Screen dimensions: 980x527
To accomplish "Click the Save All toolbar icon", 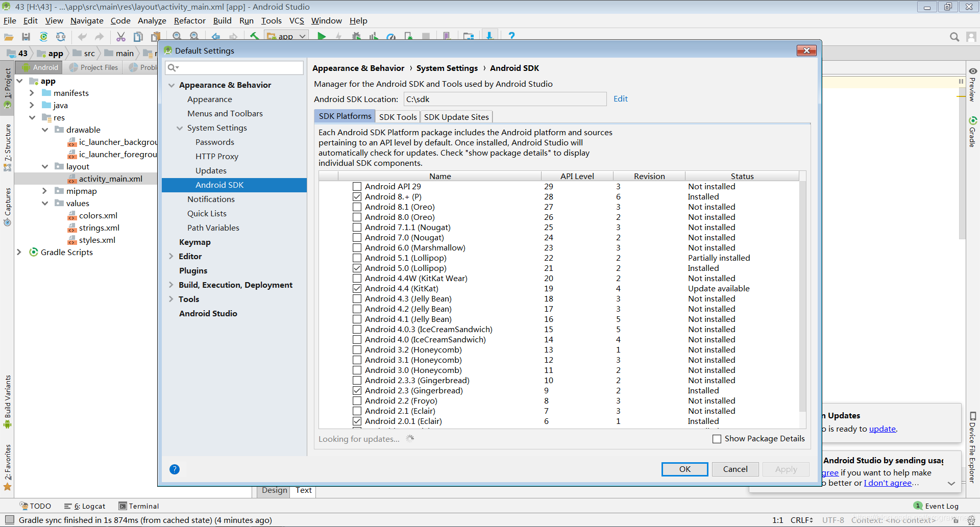I will (26, 37).
